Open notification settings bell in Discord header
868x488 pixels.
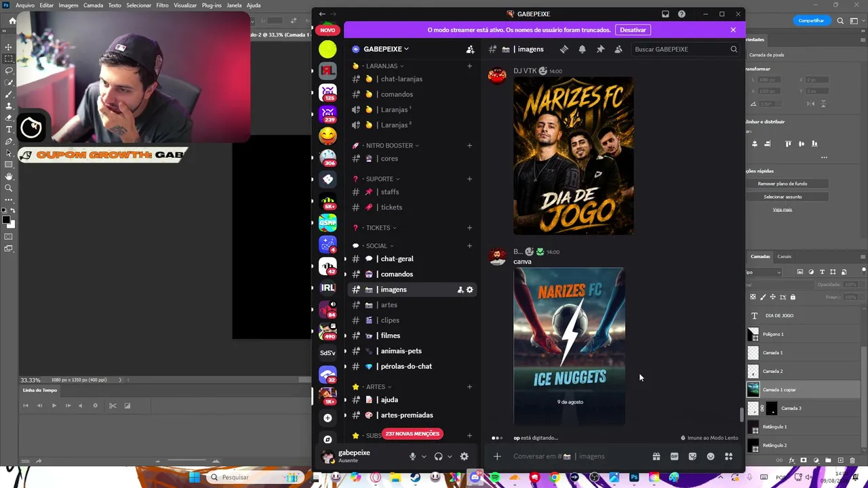(x=582, y=49)
